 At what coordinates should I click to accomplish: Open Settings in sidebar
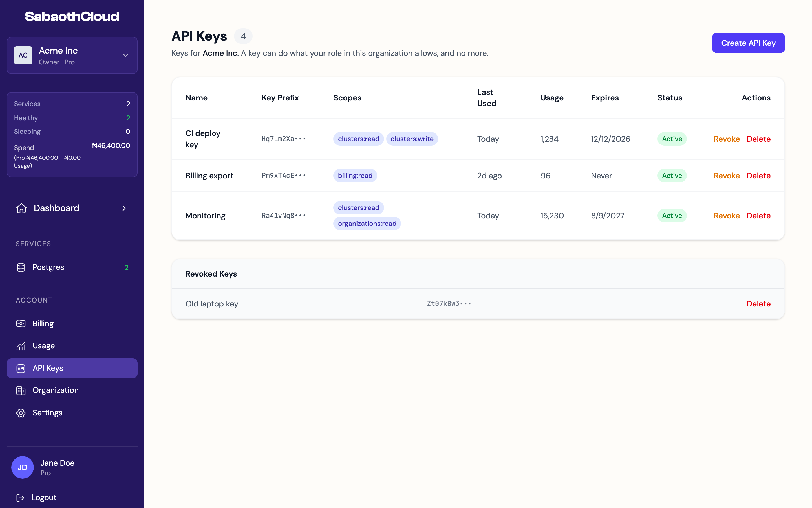click(72, 413)
